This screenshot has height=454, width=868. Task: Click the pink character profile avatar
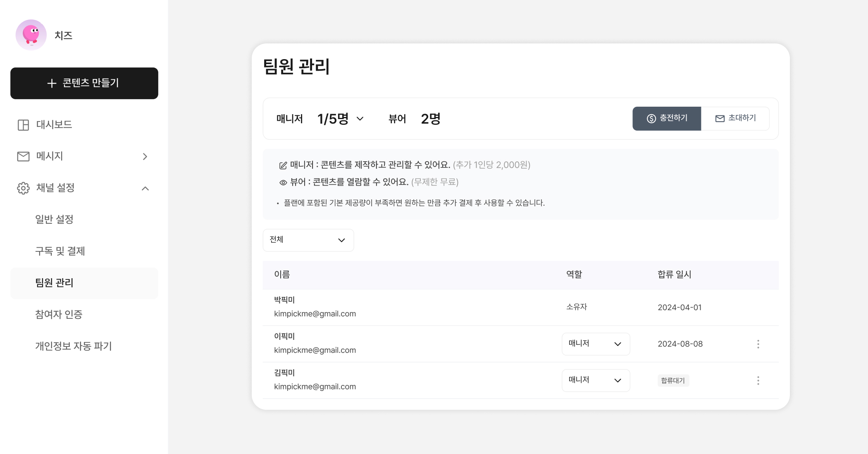pos(31,35)
